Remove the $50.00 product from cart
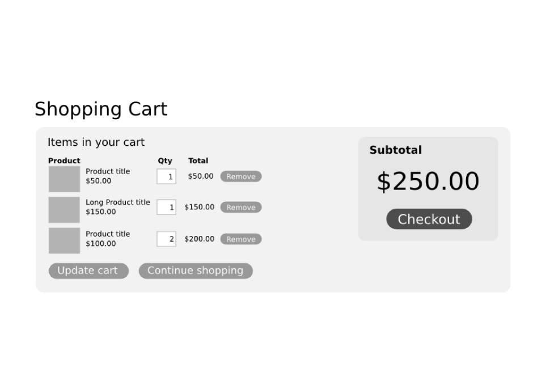Screen dimensions: 533x392 point(241,176)
